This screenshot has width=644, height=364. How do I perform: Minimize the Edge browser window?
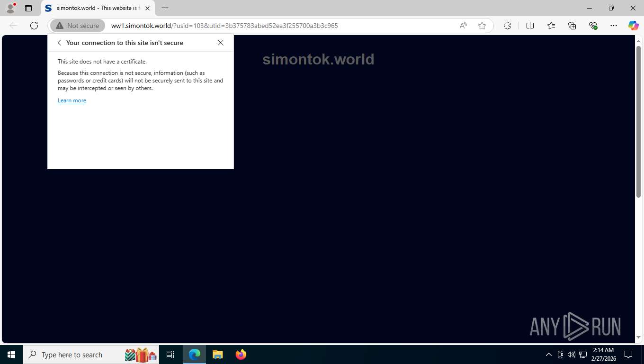click(590, 8)
